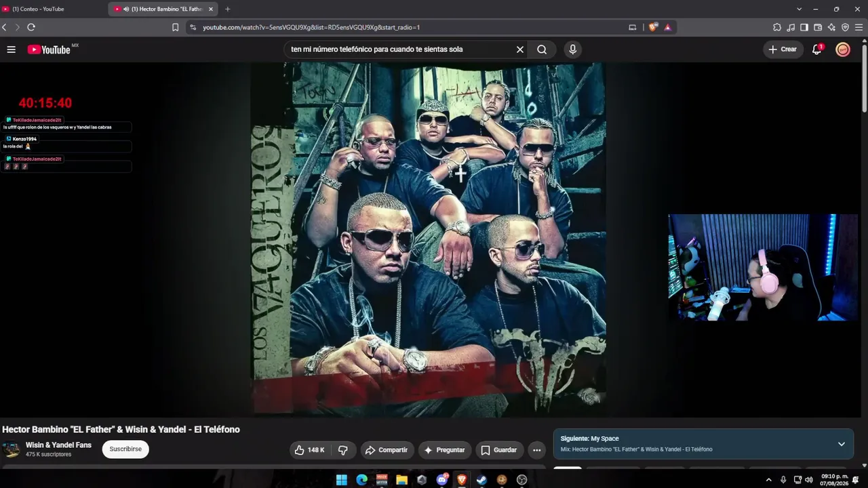Switch to the Conteo - YouTube tab
Image resolution: width=868 pixels, height=488 pixels.
(51, 9)
